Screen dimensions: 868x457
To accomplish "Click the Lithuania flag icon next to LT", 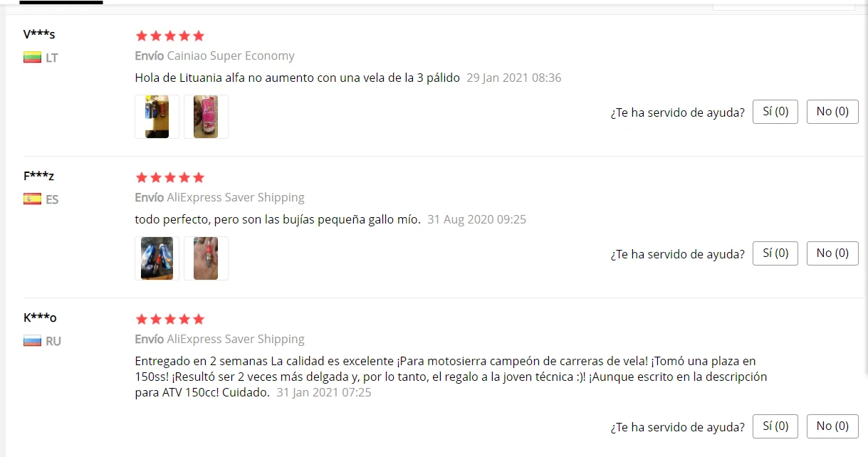I will click(x=32, y=58).
